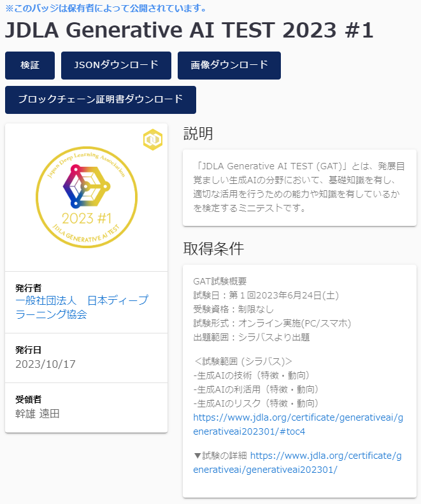Viewport: 421px width, 504px height.
Task: Click the 説明 heading
Action: pos(198,134)
